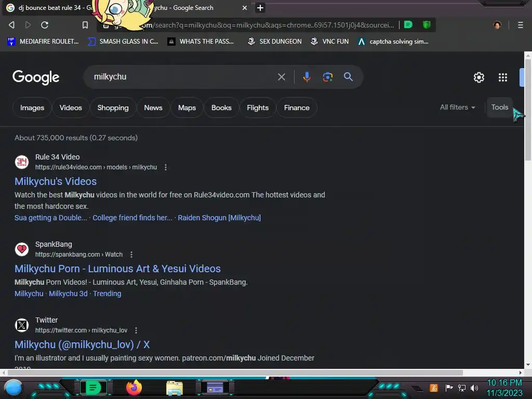The height and width of the screenshot is (399, 532).
Task: Open the search Tools button
Action: [x=499, y=107]
